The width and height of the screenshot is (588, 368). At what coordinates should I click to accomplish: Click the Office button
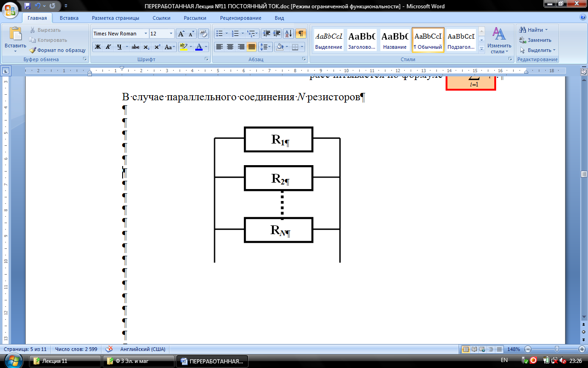tap(11, 9)
